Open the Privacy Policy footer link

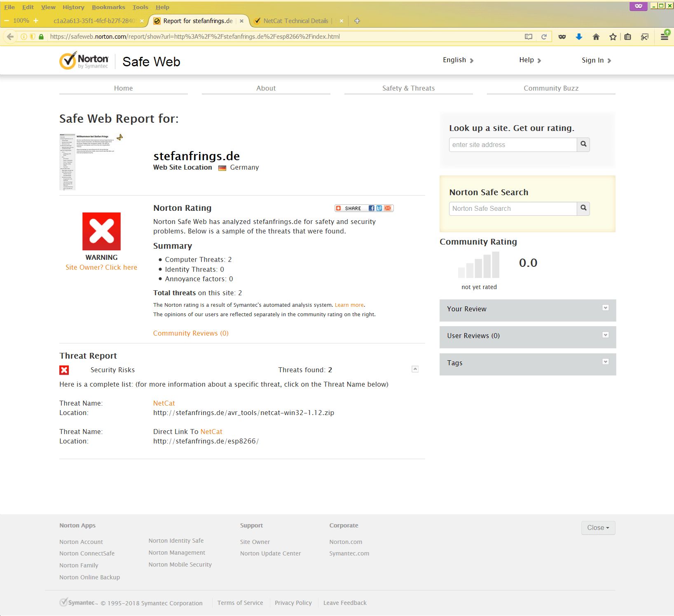click(293, 603)
